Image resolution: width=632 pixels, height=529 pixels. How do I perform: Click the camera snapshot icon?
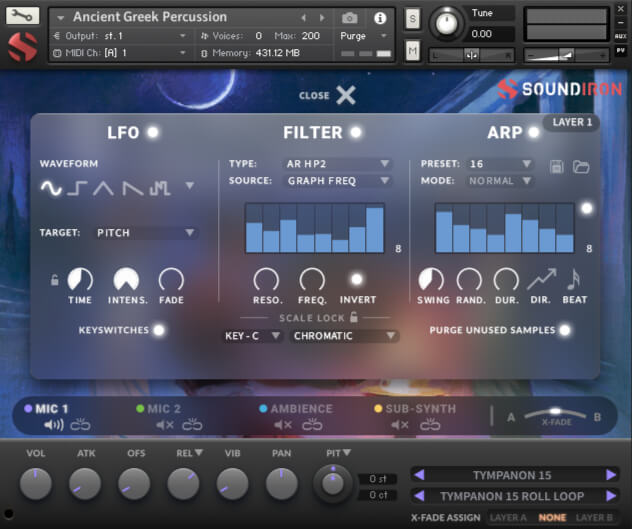click(x=349, y=18)
